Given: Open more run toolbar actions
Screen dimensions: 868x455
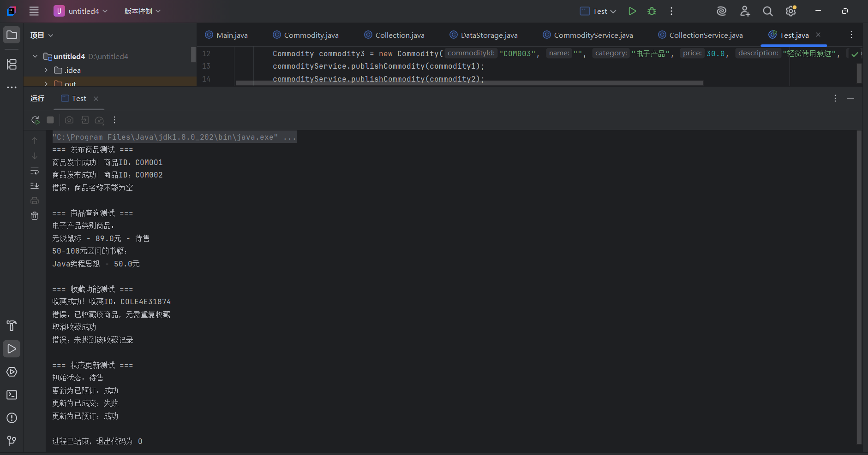Looking at the screenshot, I should click(x=114, y=120).
